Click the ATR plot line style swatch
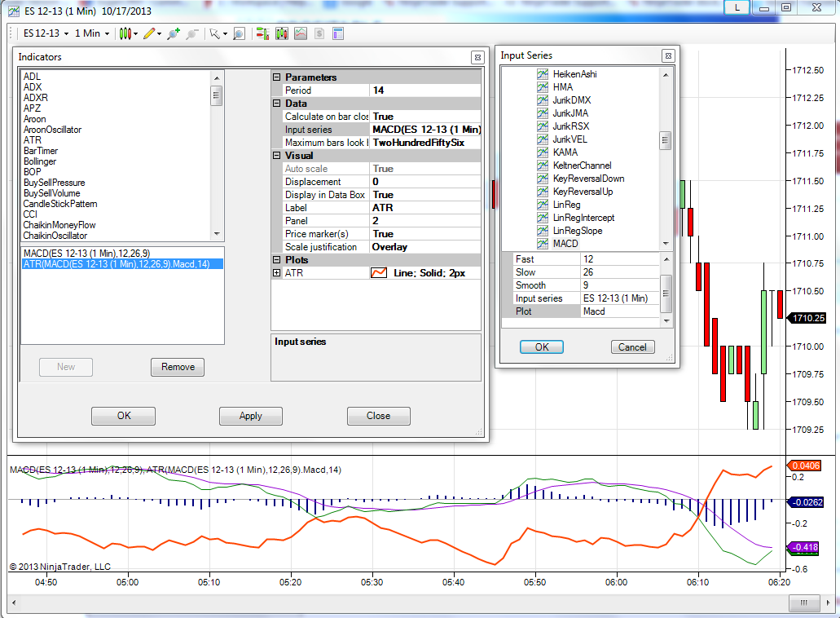Screen dimensions: 840x618 click(379, 273)
